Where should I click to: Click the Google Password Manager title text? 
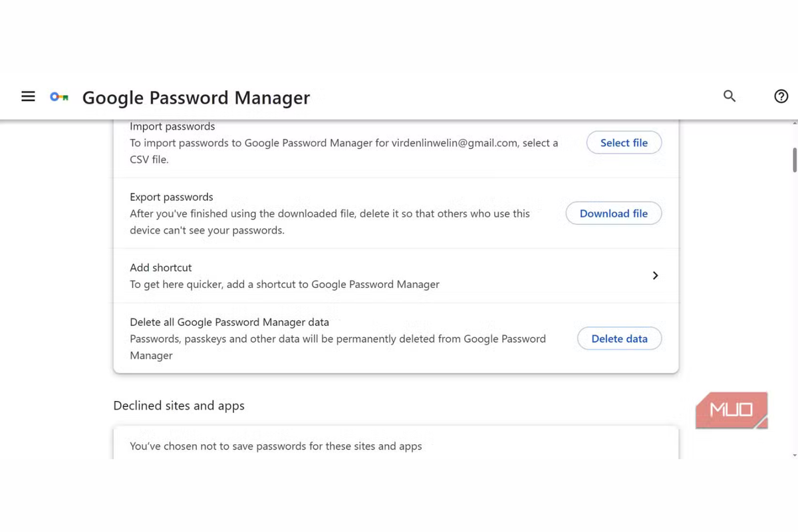[x=196, y=98]
